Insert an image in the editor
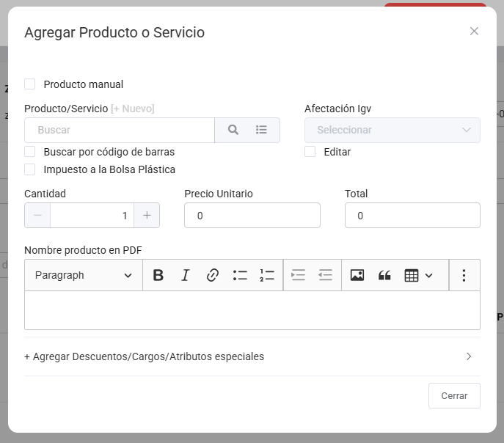This screenshot has width=504, height=443. tap(357, 275)
